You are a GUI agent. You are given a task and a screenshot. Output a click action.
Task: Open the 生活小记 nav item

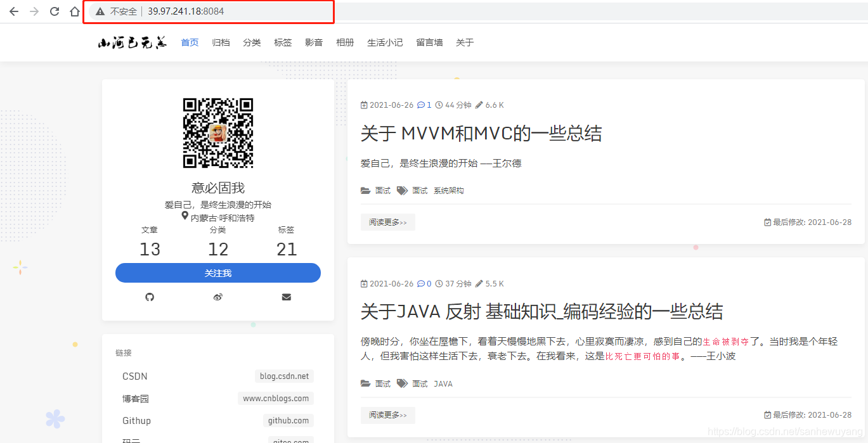(x=385, y=42)
